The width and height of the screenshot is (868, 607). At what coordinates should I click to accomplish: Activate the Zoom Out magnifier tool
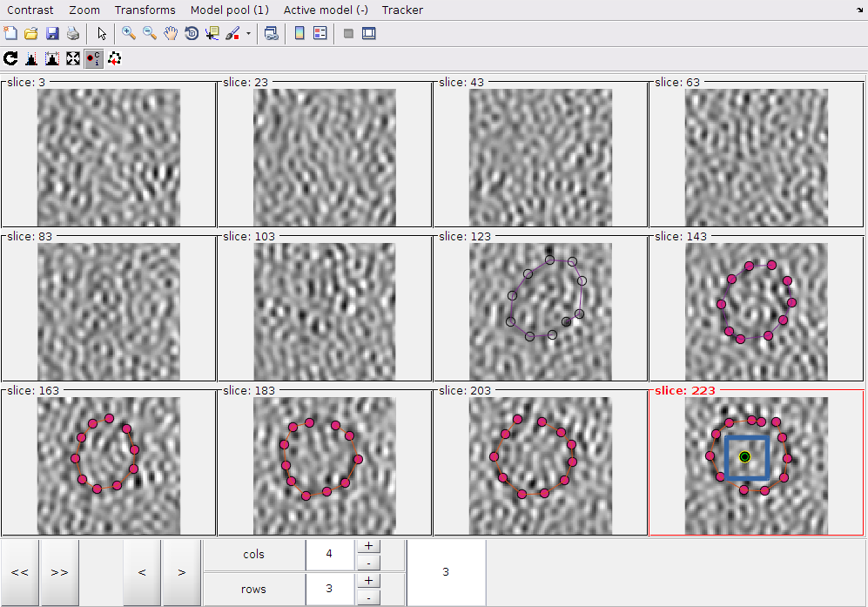(150, 33)
